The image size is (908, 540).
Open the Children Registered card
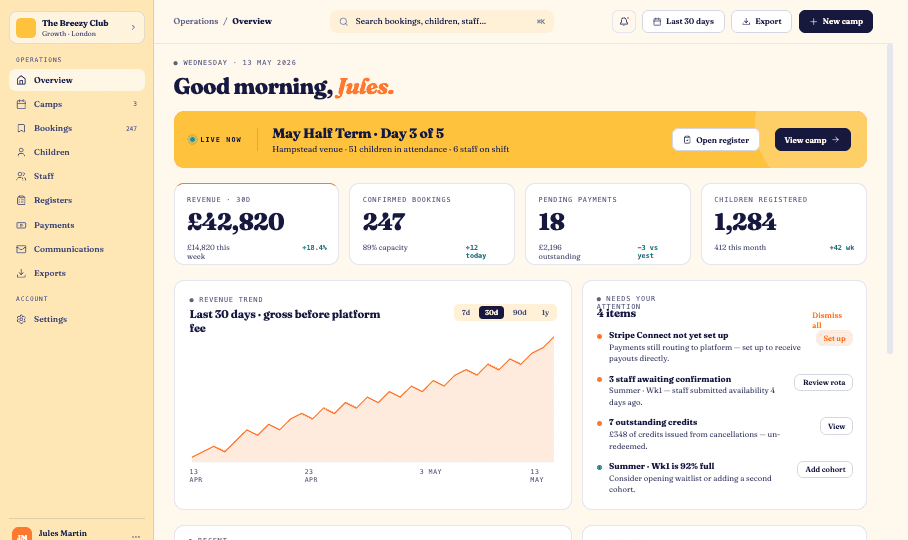(x=784, y=224)
